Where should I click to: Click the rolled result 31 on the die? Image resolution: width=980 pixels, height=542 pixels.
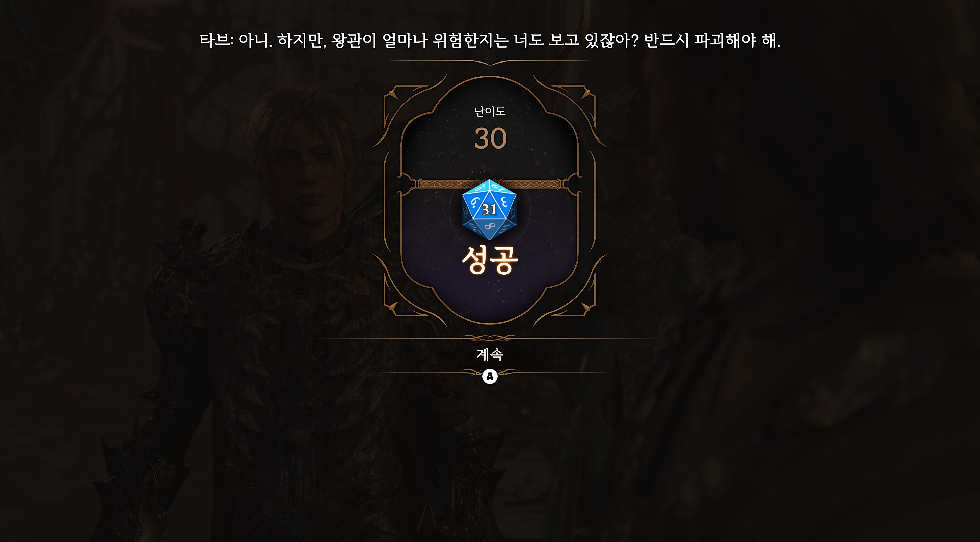(x=489, y=210)
